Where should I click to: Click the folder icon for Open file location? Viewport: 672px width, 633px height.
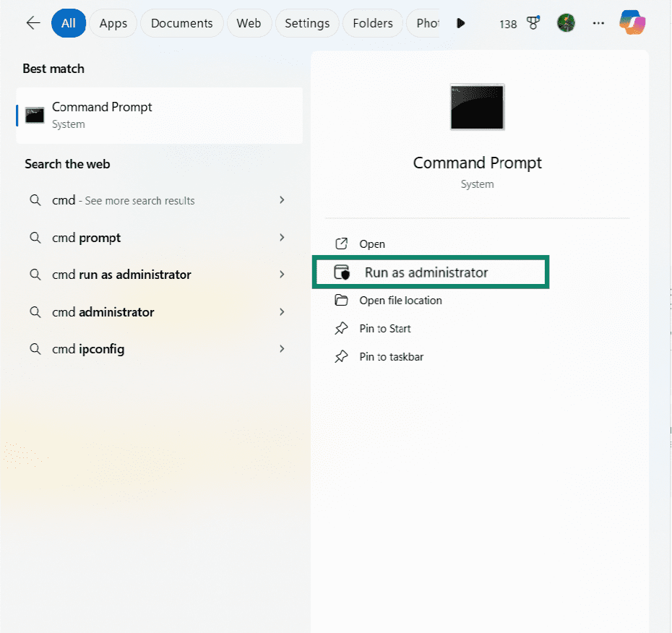pos(341,300)
